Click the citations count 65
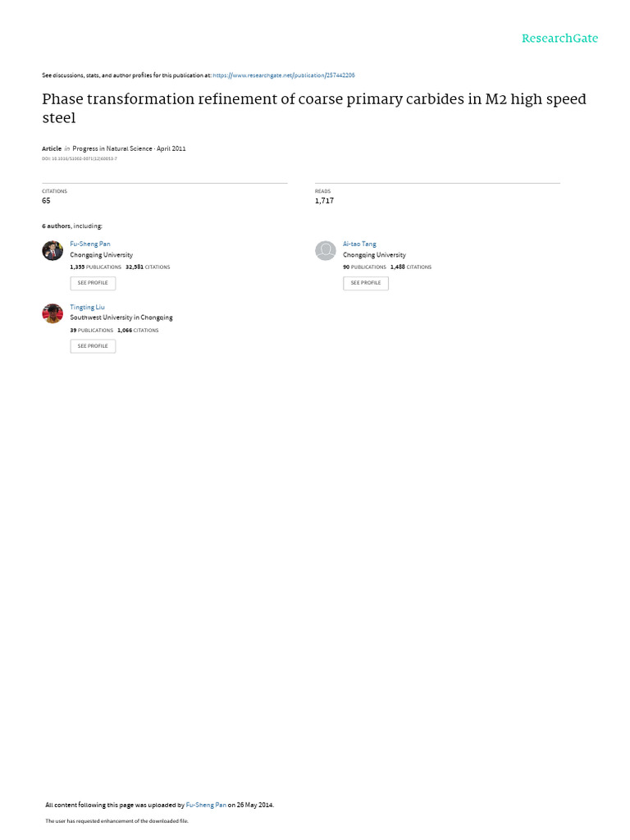This screenshot has height=840, width=630. coord(46,200)
